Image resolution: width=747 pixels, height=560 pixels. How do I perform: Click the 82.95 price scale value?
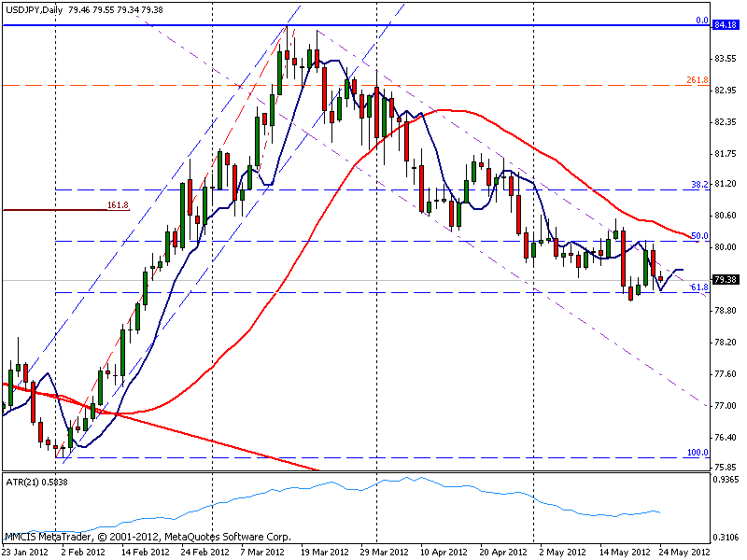[x=726, y=91]
